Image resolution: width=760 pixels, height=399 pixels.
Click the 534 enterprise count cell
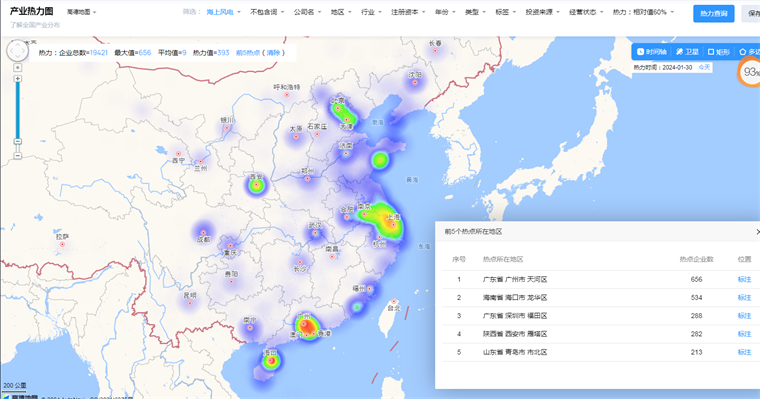(697, 298)
